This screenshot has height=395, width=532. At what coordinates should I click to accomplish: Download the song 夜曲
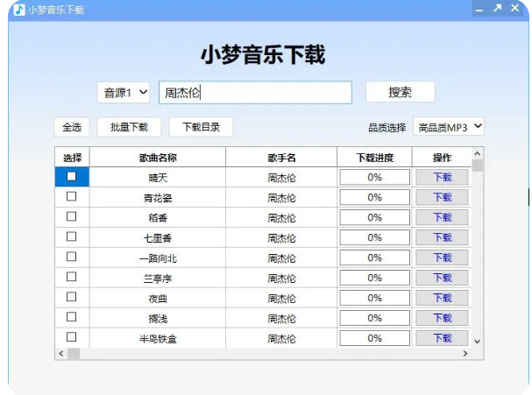coord(442,298)
